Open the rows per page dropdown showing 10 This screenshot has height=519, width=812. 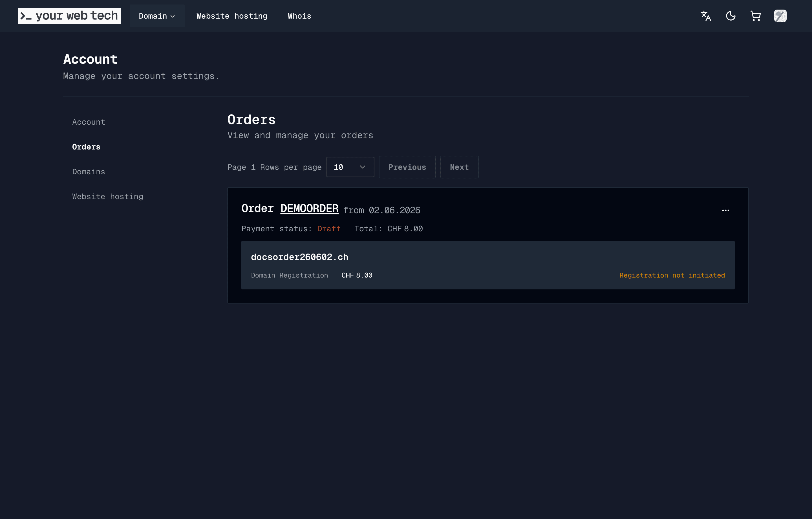(x=350, y=167)
